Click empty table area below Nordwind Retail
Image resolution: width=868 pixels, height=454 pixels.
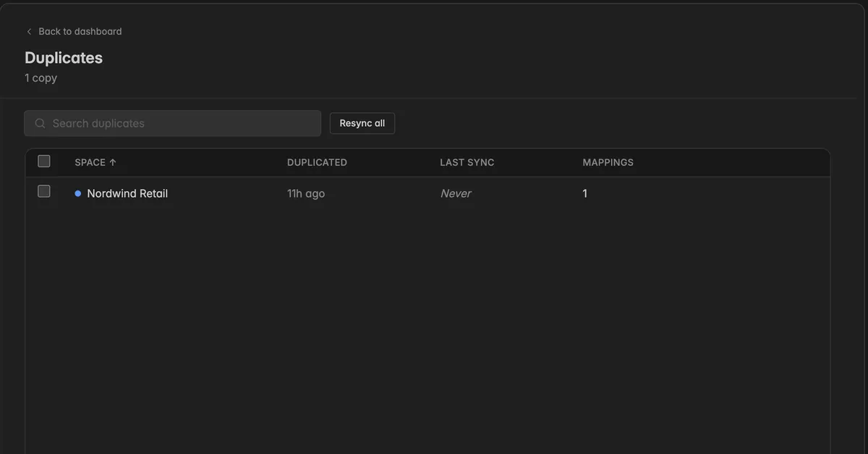point(428,326)
